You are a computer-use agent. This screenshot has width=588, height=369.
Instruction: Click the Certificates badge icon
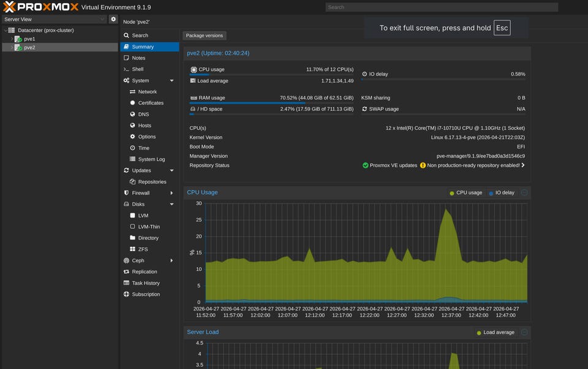(132, 103)
